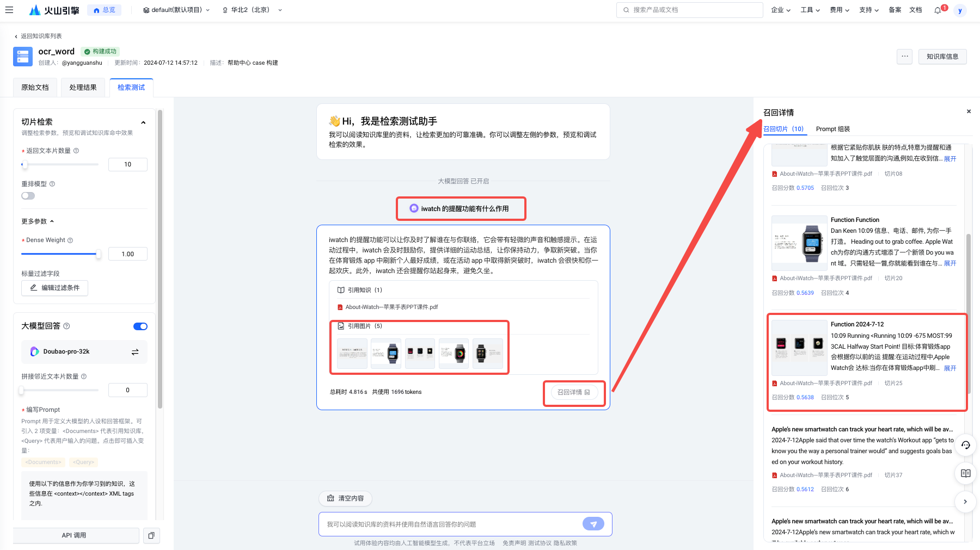Click the 召回详情 button
The image size is (980, 550).
point(574,392)
